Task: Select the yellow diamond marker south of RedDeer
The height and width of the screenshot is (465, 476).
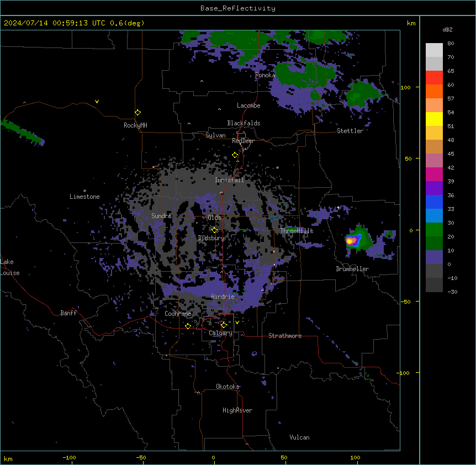Action: 235,155
